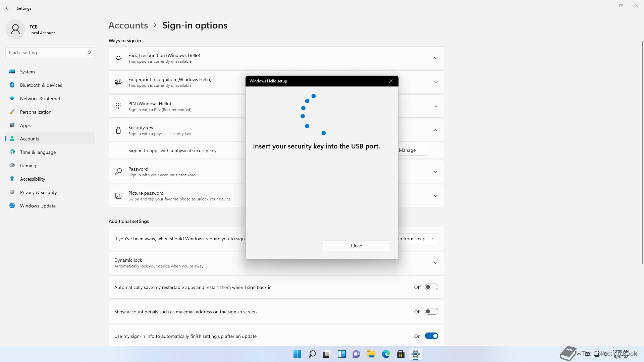This screenshot has height=362, width=644.
Task: Click the PIN keypad icon
Action: [x=118, y=106]
